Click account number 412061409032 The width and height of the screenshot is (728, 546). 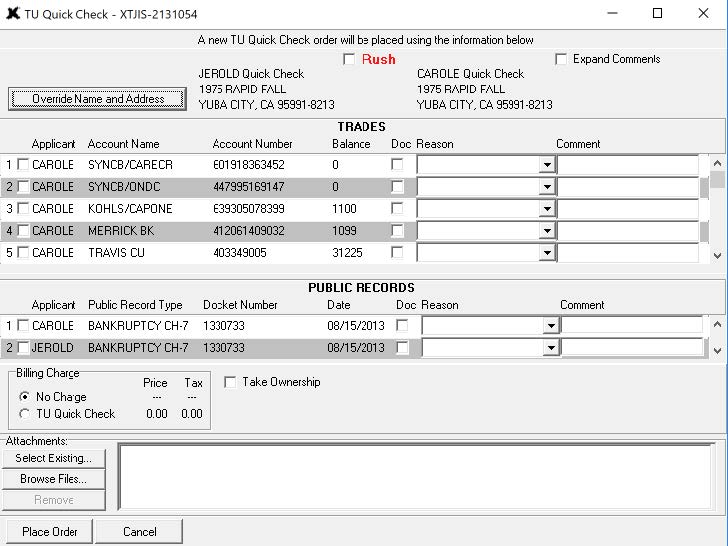pos(249,231)
